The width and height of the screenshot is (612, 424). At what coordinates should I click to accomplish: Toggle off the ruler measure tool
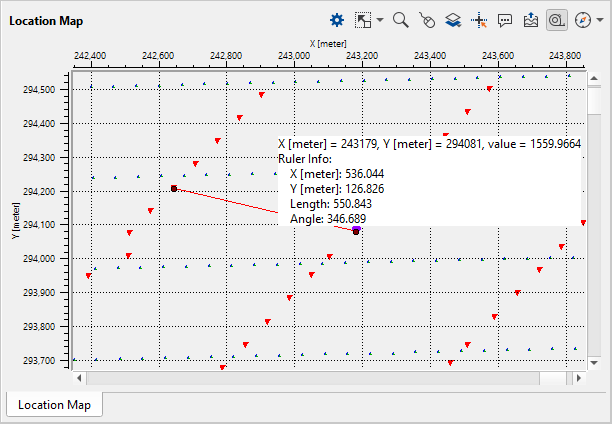(x=556, y=20)
